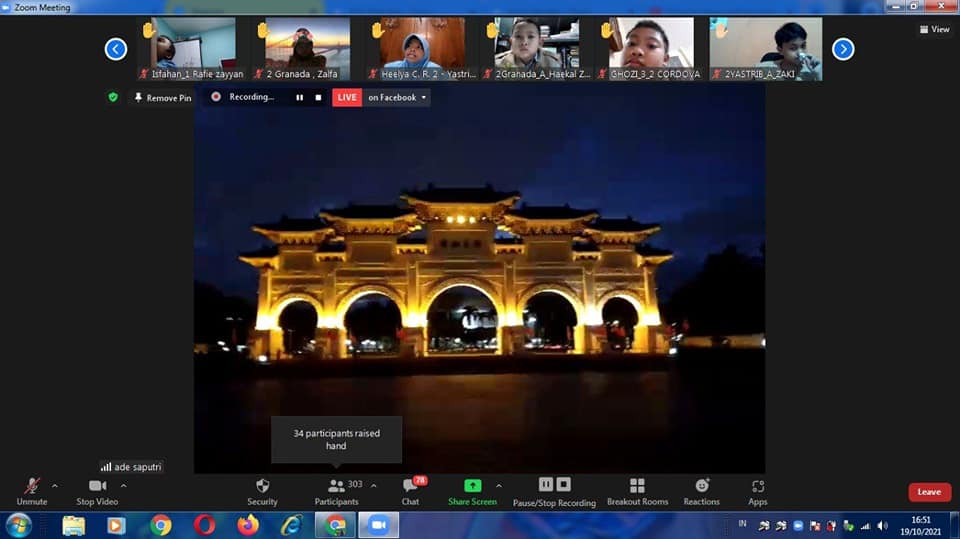
Task: Open the Chat panel
Action: 411,492
